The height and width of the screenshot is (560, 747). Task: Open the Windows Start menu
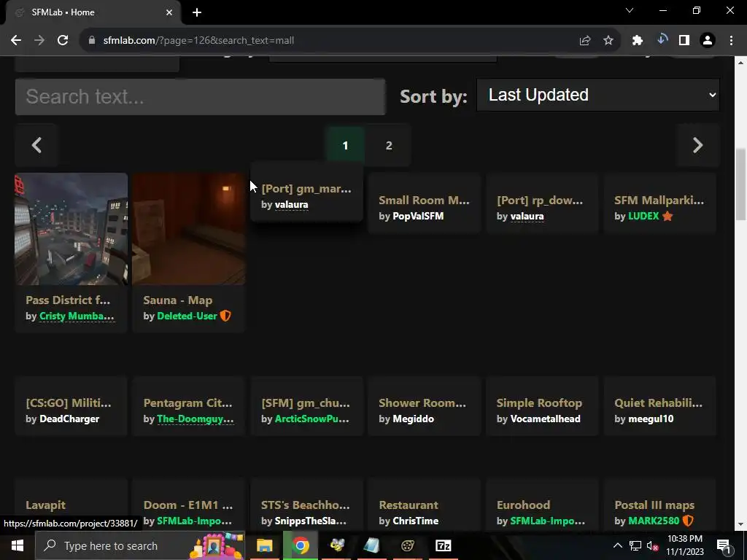[18, 545]
